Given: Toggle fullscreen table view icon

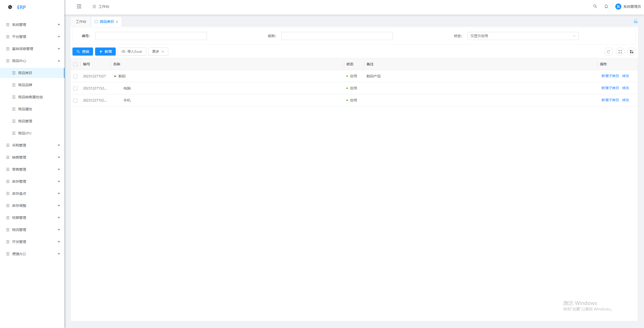Looking at the screenshot, I should 620,52.
